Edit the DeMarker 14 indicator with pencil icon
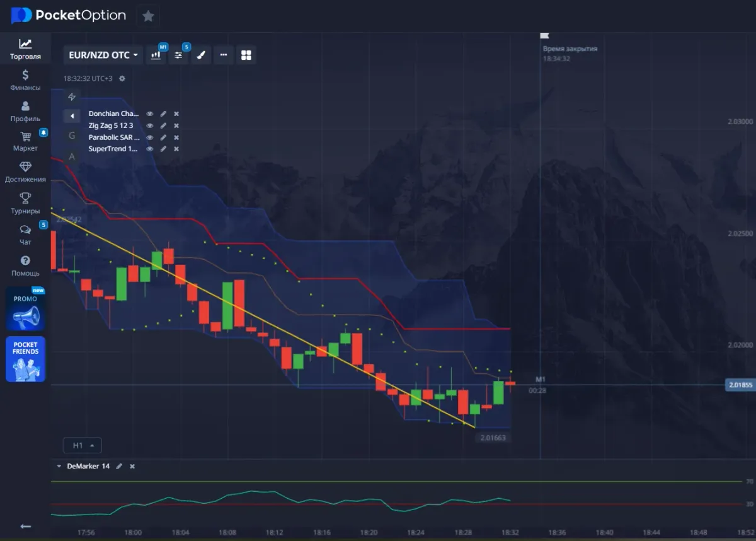The height and width of the screenshot is (541, 756). click(118, 466)
